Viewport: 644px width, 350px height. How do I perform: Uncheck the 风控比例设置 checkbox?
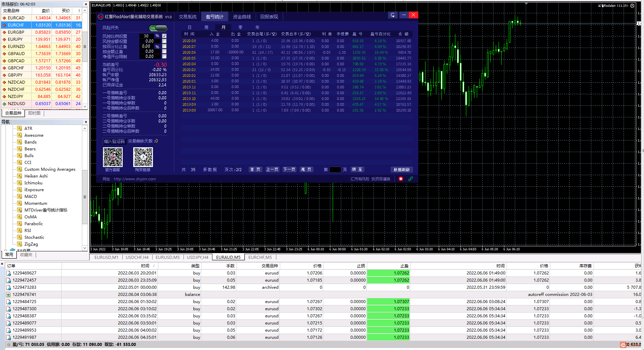click(x=164, y=36)
